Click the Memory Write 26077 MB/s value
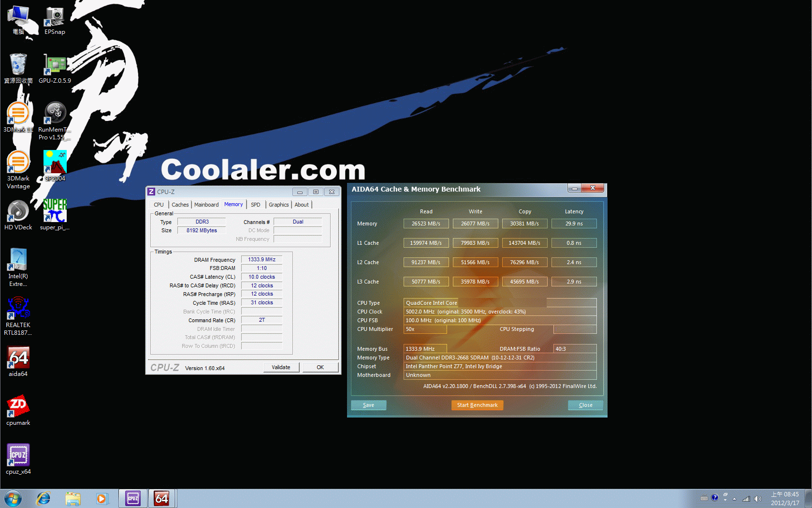Screen dimensions: 812x508 [x=475, y=224]
